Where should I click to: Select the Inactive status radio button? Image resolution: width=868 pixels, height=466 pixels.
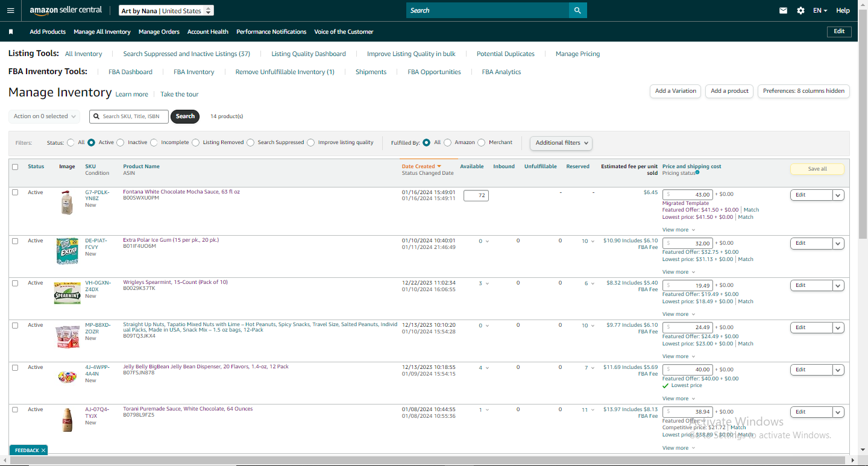[x=121, y=143]
